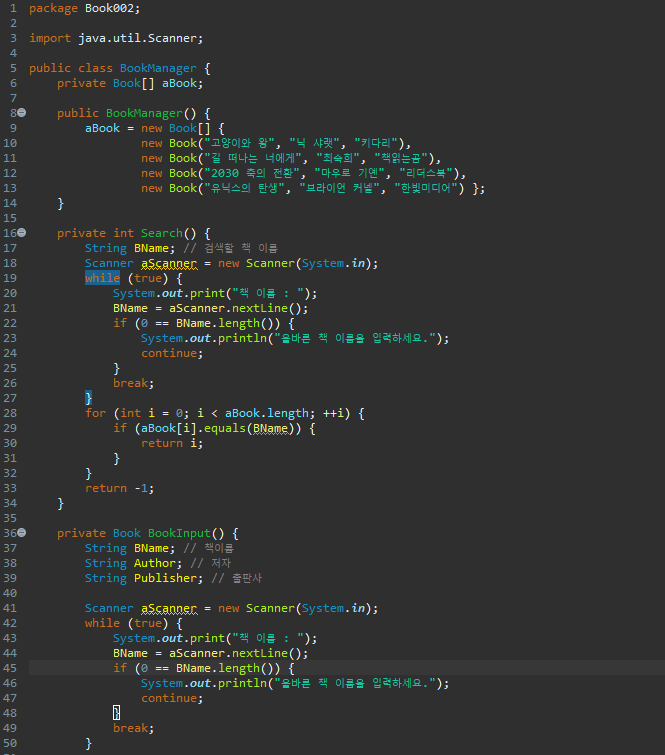Click 'System.in' argument on line 18
This screenshot has height=755, width=665.
coord(333,263)
